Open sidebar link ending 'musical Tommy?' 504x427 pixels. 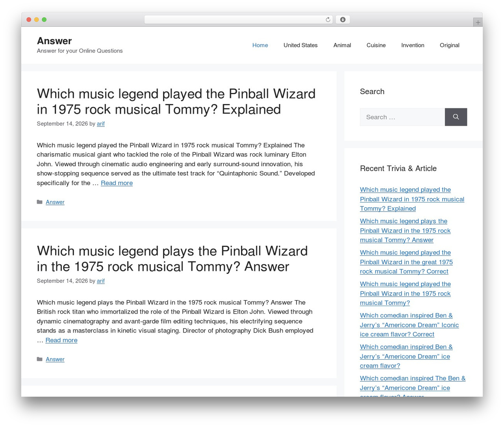pos(405,293)
